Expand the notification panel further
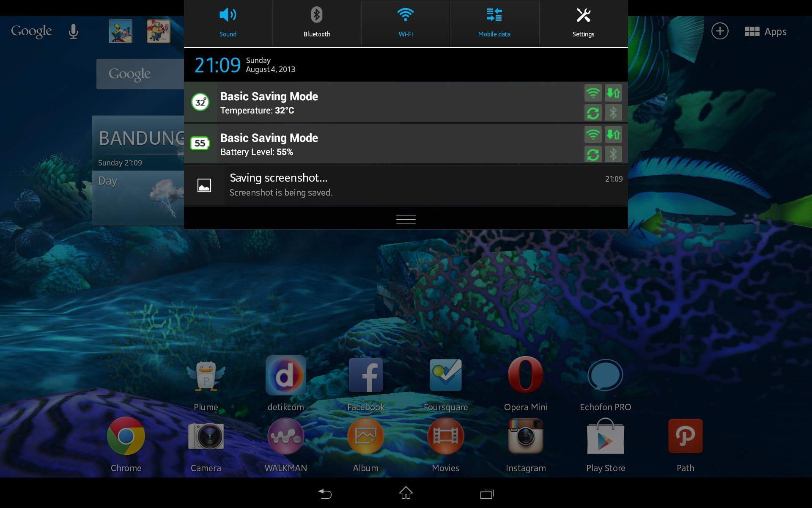 (406, 219)
